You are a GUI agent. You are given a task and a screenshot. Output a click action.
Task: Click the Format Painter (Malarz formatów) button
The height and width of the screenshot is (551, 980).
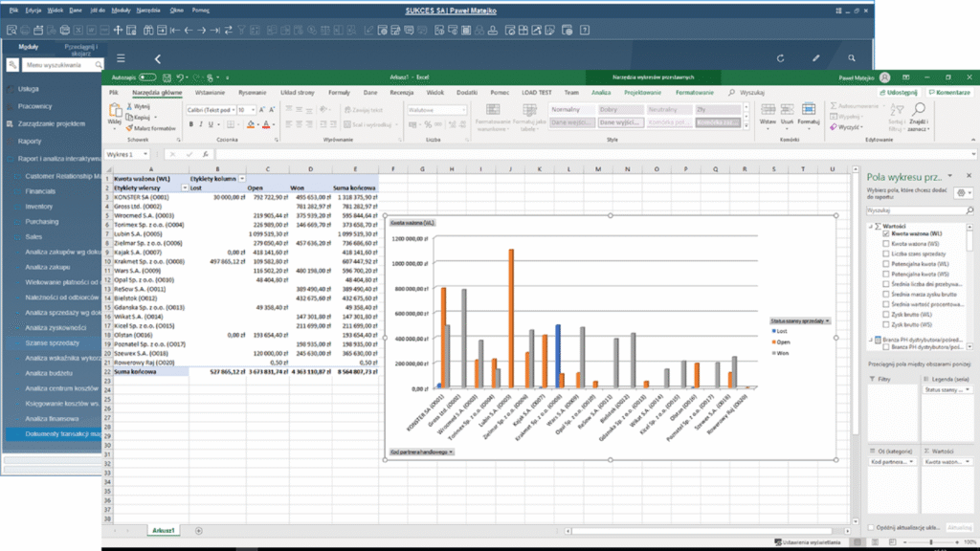point(151,128)
